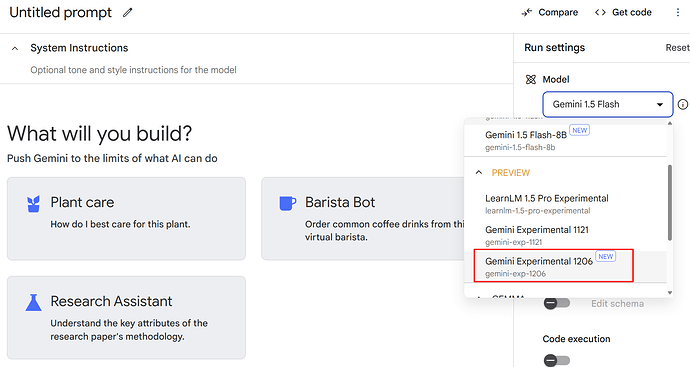
Task: Collapse the PREVIEW model group
Action: [x=479, y=172]
